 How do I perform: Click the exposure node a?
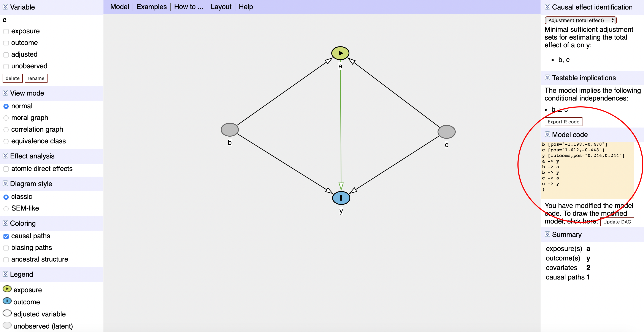click(x=340, y=53)
